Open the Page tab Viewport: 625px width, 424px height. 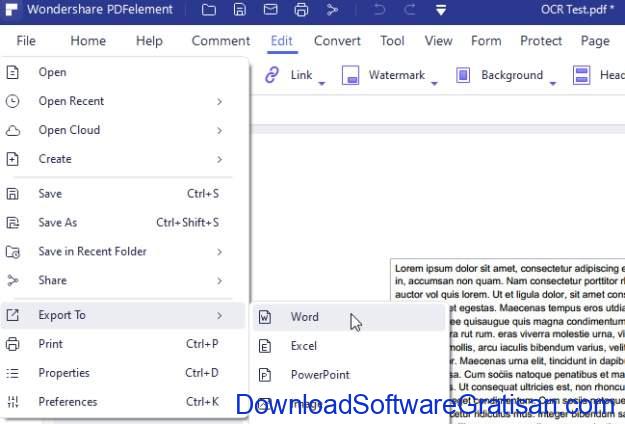595,41
